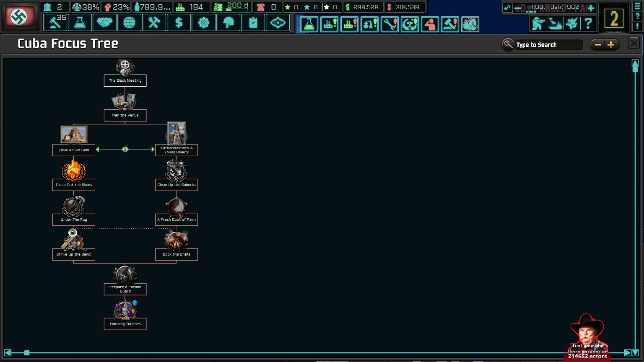The image size is (644, 362).
Task: Click the Type to Search field
Action: 548,45
